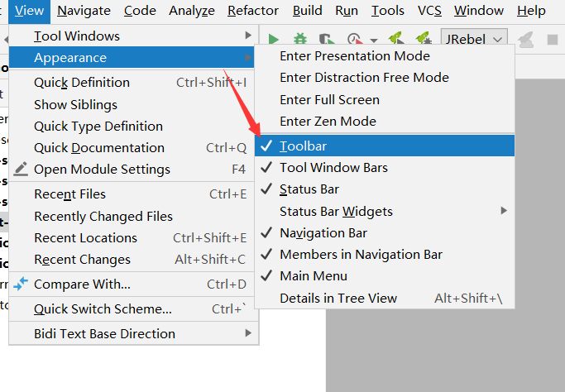Select Show Siblings

click(x=132, y=104)
